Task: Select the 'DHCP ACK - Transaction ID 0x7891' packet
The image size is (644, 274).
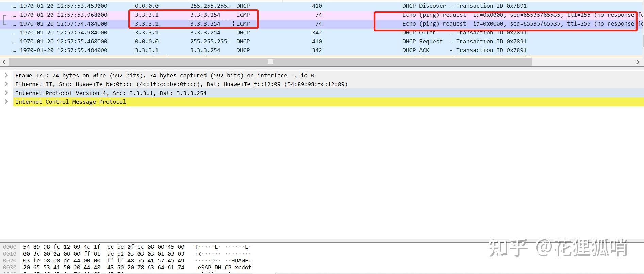Action: [x=321, y=50]
